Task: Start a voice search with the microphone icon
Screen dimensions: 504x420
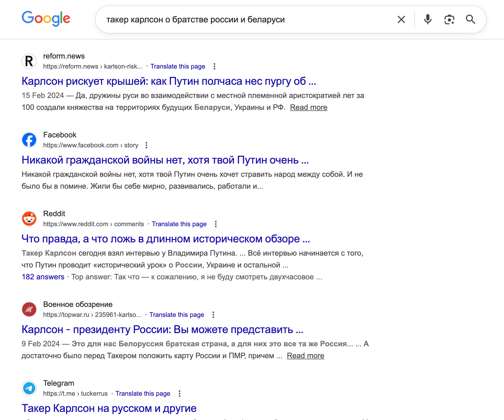Action: [x=428, y=19]
